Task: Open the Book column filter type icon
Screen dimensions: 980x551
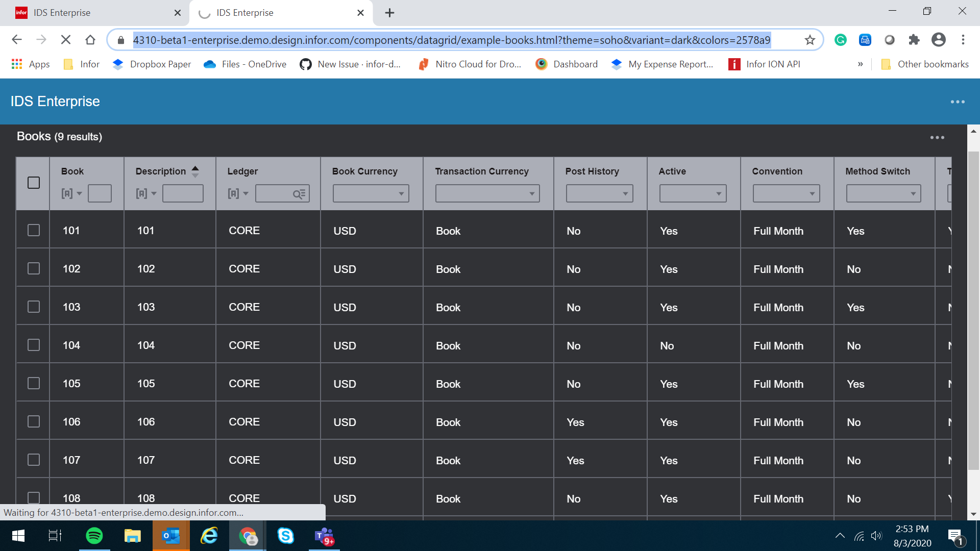Action: coord(71,193)
